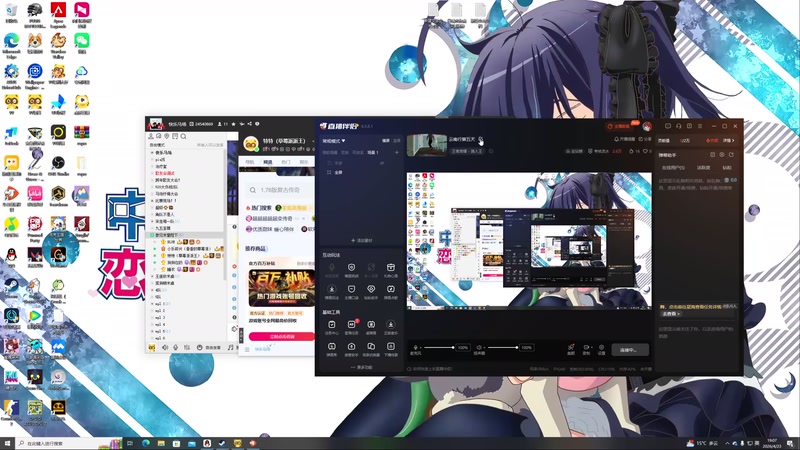Open the hamburger menu in the streaming app title bar
Viewport: 800px width, 450px height.
click(700, 126)
